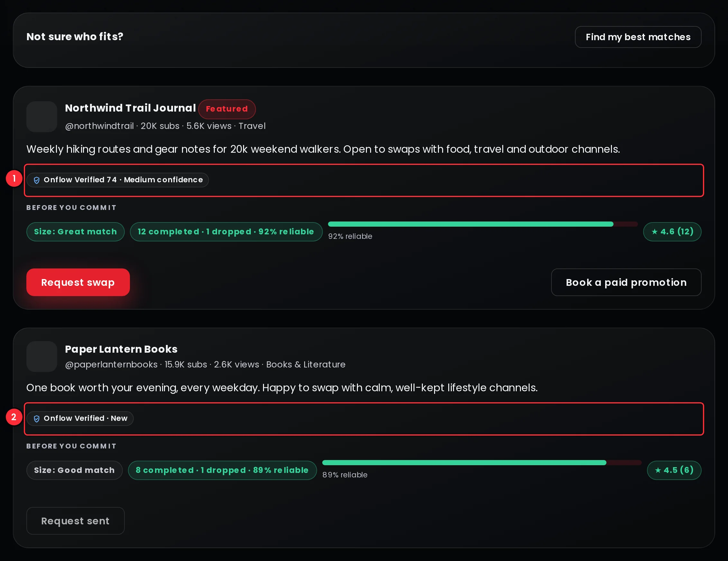Click 92% reliable label under bar
This screenshot has width=728, height=561.
pyautogui.click(x=350, y=236)
